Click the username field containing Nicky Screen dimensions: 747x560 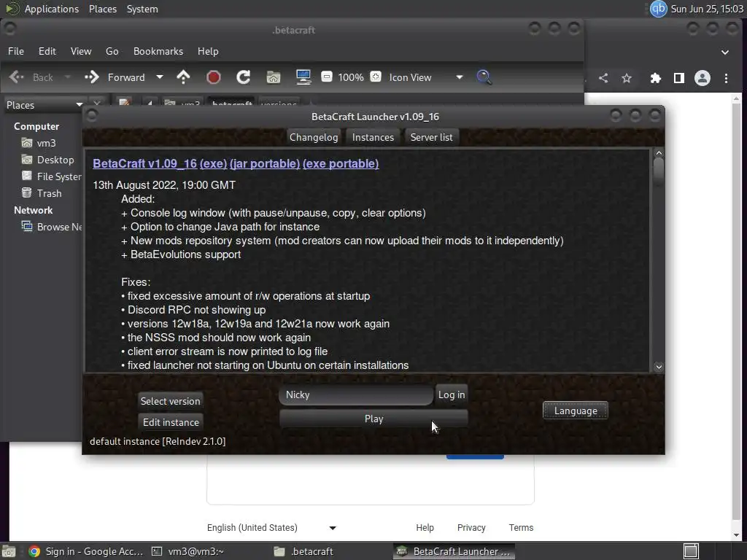(x=356, y=395)
